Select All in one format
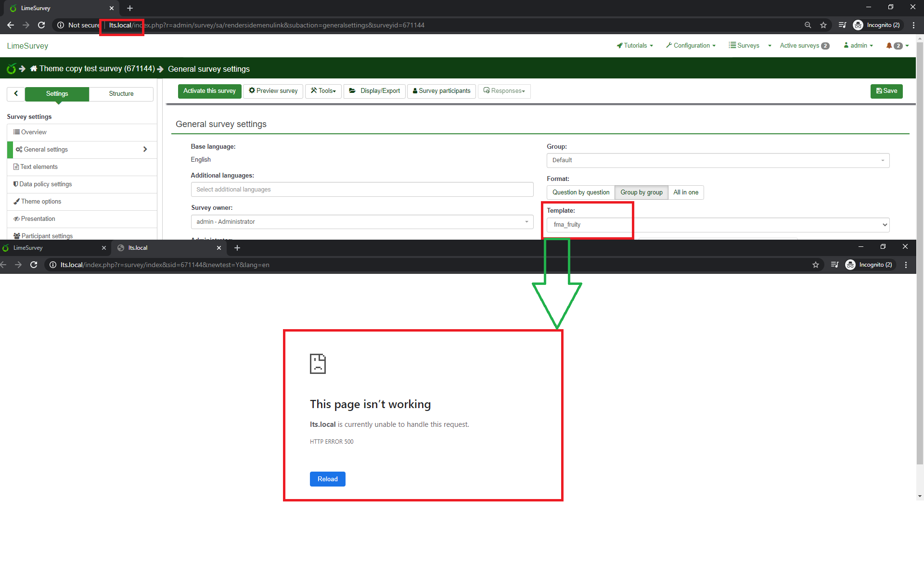 pyautogui.click(x=685, y=192)
